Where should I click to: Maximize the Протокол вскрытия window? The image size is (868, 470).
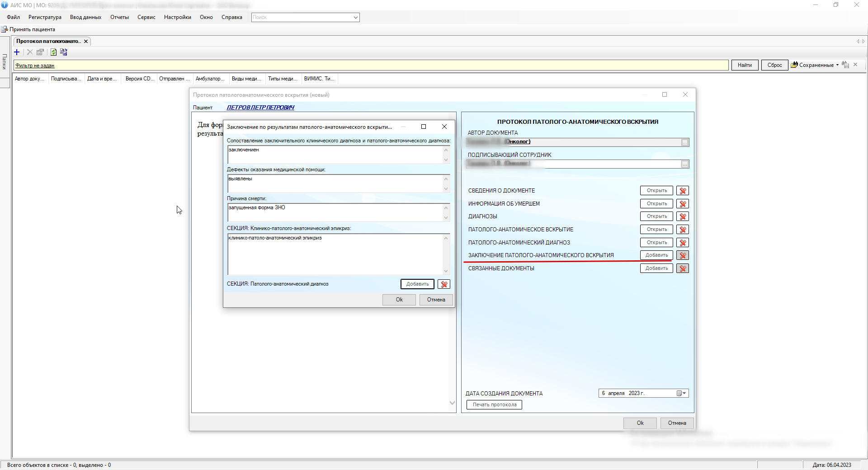point(665,94)
